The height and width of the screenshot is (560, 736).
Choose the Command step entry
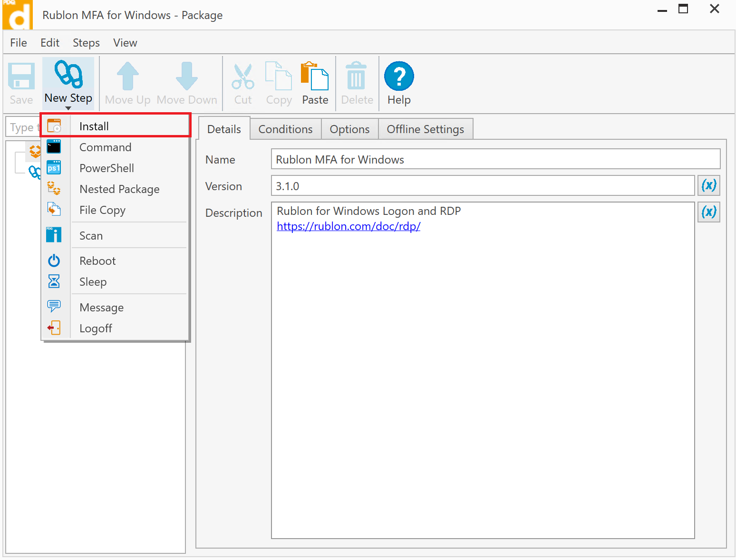tap(105, 147)
